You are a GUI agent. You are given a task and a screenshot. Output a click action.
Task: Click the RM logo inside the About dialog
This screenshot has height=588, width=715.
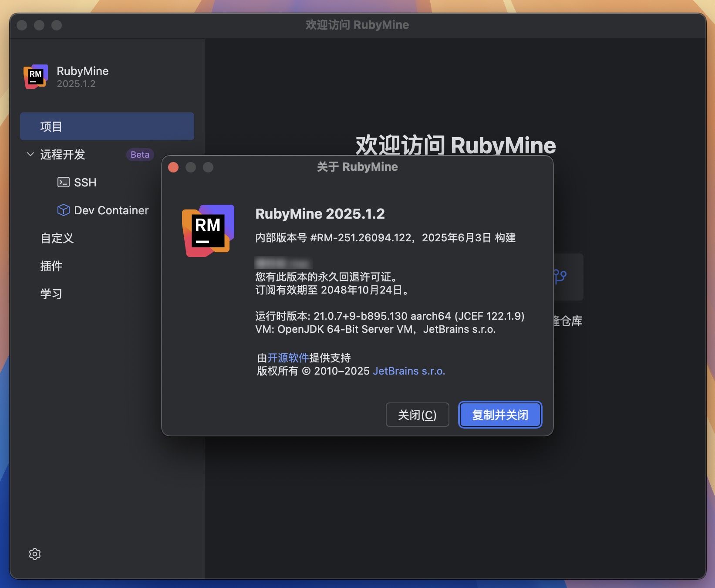tap(207, 230)
